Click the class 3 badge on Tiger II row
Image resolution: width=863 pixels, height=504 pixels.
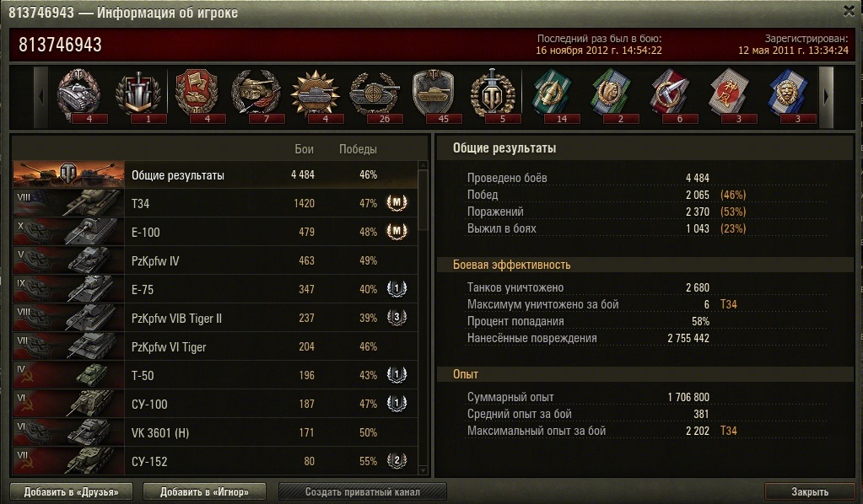pyautogui.click(x=396, y=318)
